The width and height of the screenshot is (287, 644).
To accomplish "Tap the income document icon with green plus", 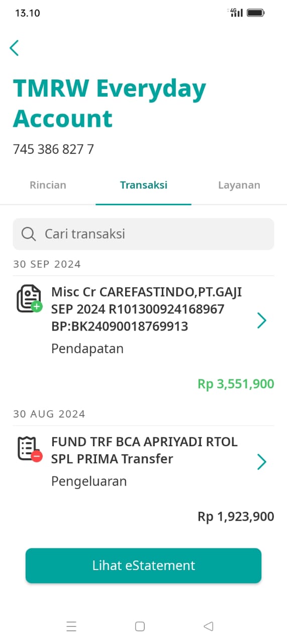I will pyautogui.click(x=30, y=299).
